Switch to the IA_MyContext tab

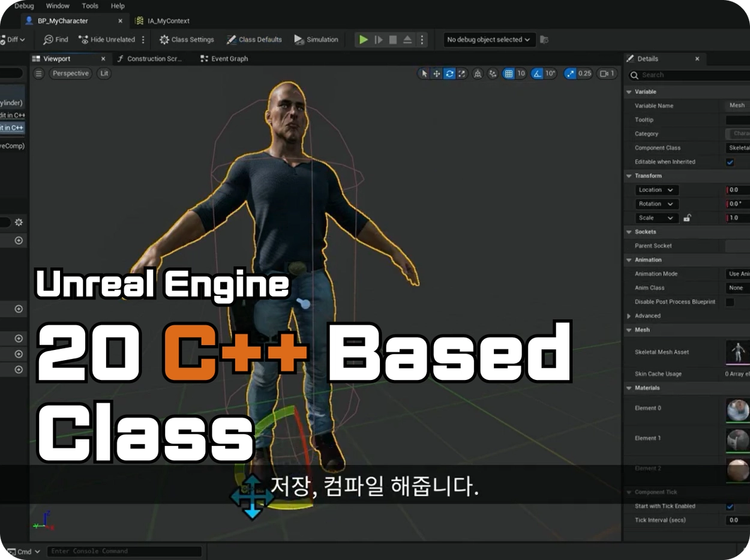[163, 21]
